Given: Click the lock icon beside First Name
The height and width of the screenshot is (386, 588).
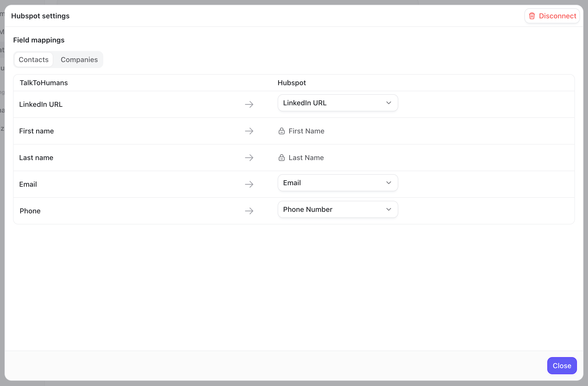Looking at the screenshot, I should tap(281, 131).
